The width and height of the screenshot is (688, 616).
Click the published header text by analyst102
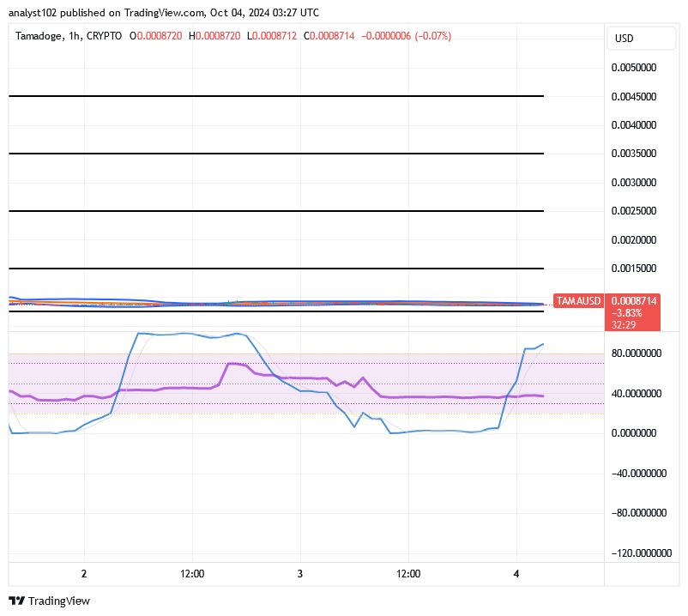pyautogui.click(x=164, y=13)
